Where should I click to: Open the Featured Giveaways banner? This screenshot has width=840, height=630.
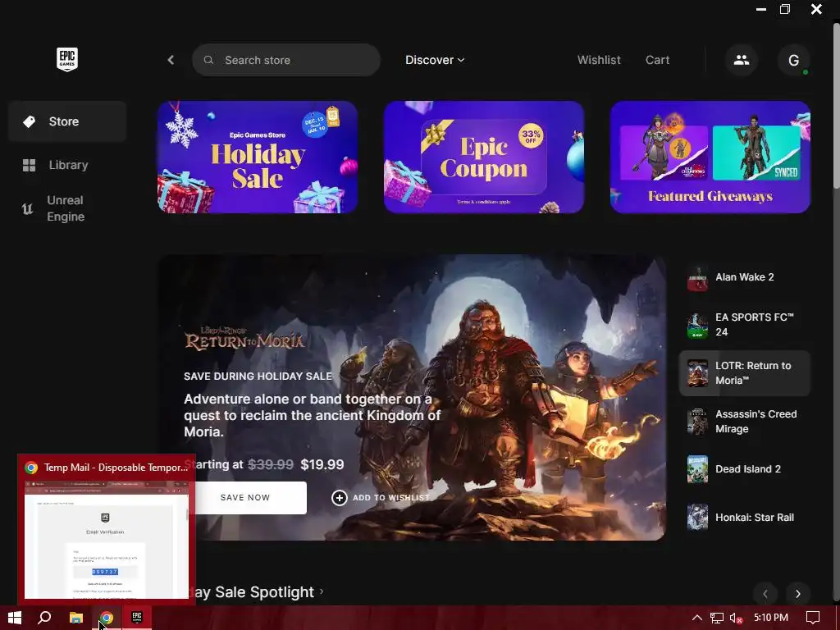pos(710,157)
